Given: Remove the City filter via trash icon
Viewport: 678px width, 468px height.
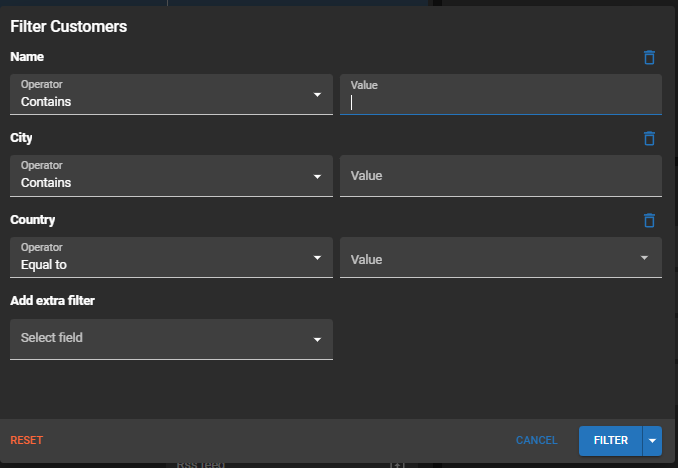Looking at the screenshot, I should click(x=649, y=138).
